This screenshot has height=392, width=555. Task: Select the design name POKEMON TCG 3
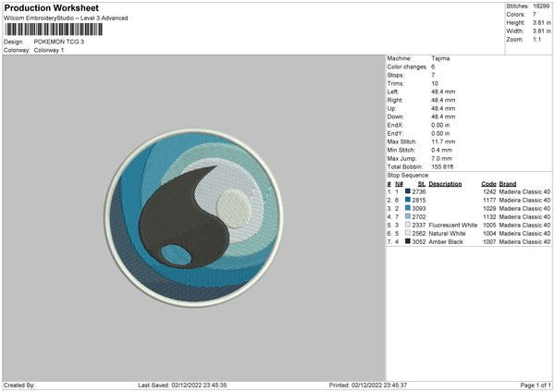point(59,42)
